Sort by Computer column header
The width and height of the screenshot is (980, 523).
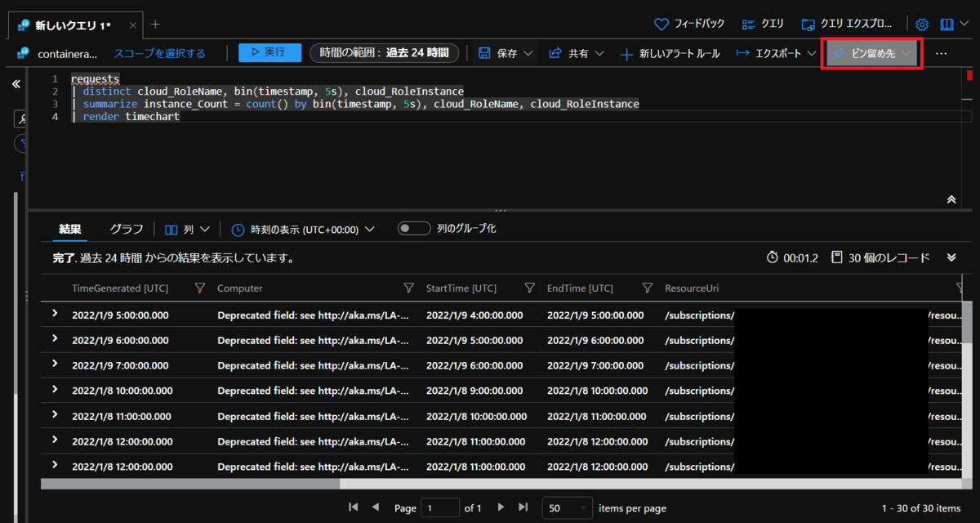(x=240, y=288)
